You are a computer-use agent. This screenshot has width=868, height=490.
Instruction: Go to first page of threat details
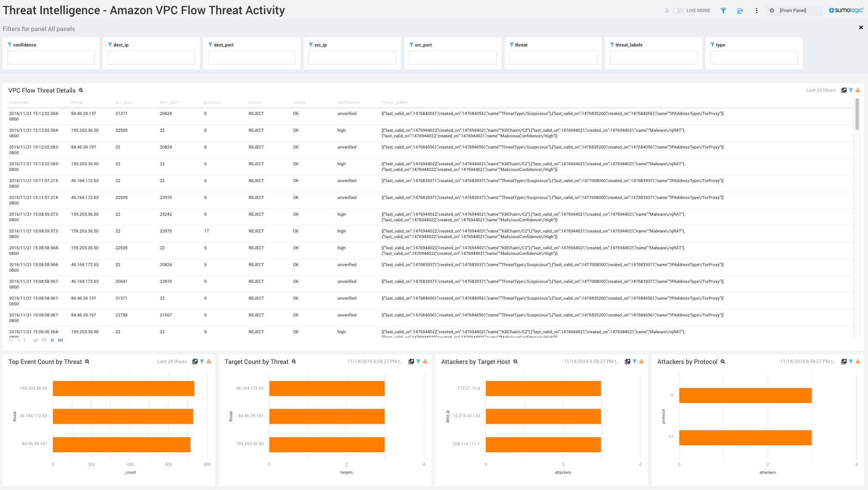[x=11, y=340]
